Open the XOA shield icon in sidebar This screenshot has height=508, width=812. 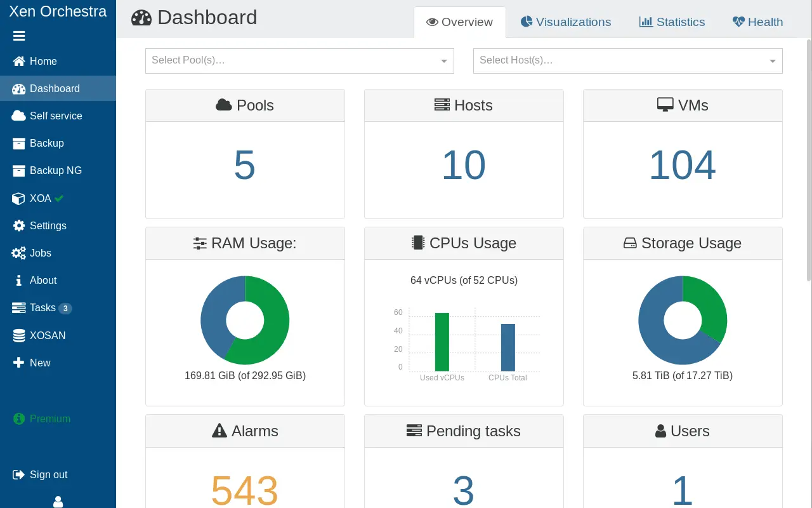click(18, 198)
